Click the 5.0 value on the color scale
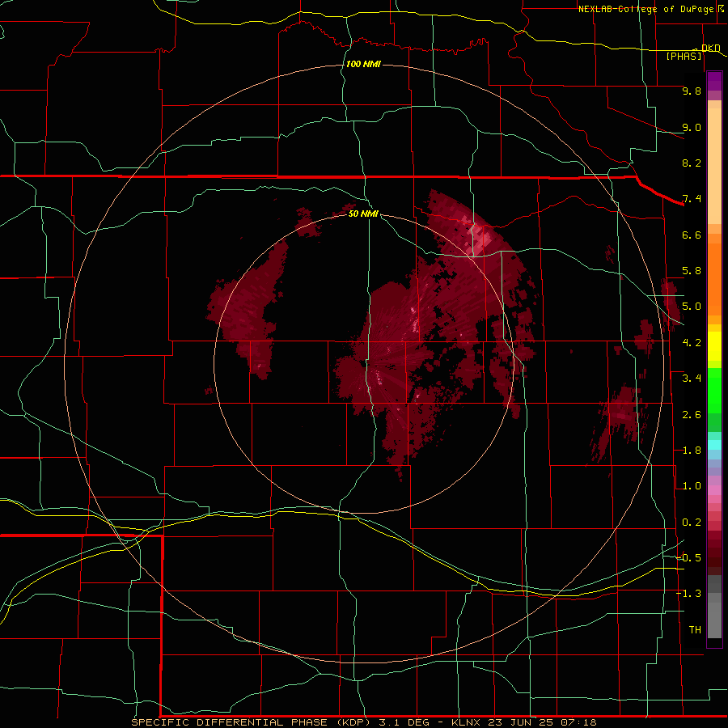The image size is (728, 728). [692, 307]
